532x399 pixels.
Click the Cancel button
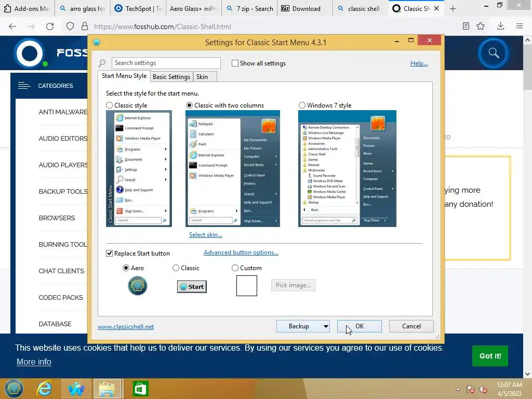pyautogui.click(x=411, y=326)
